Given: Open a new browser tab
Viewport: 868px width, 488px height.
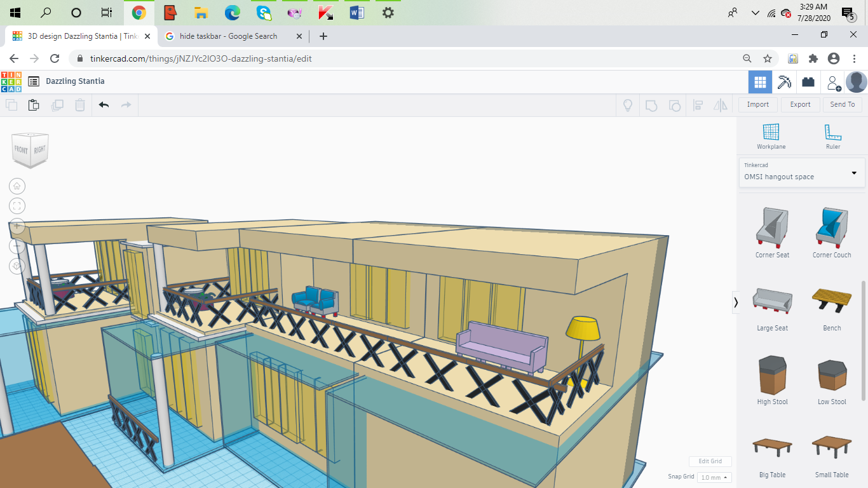Looking at the screenshot, I should tap(323, 36).
